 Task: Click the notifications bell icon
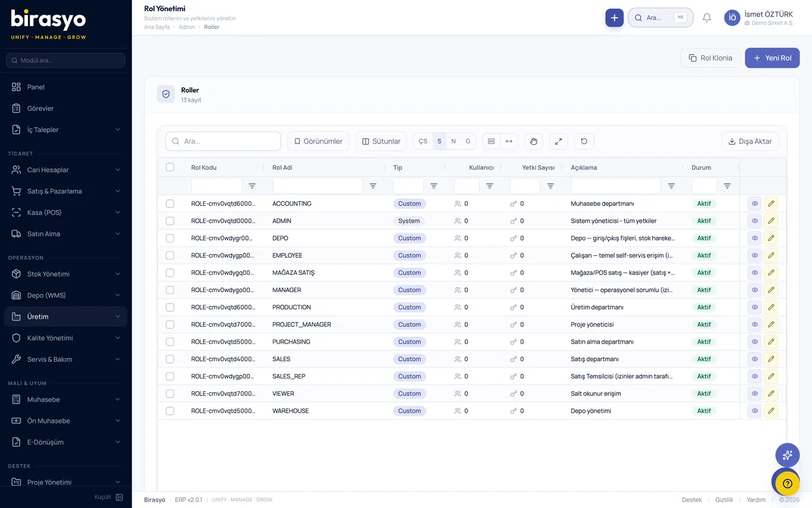(x=707, y=18)
